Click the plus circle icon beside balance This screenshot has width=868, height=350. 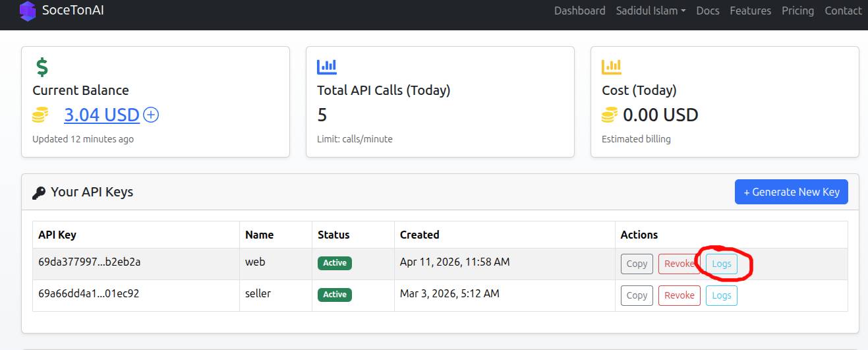(151, 115)
